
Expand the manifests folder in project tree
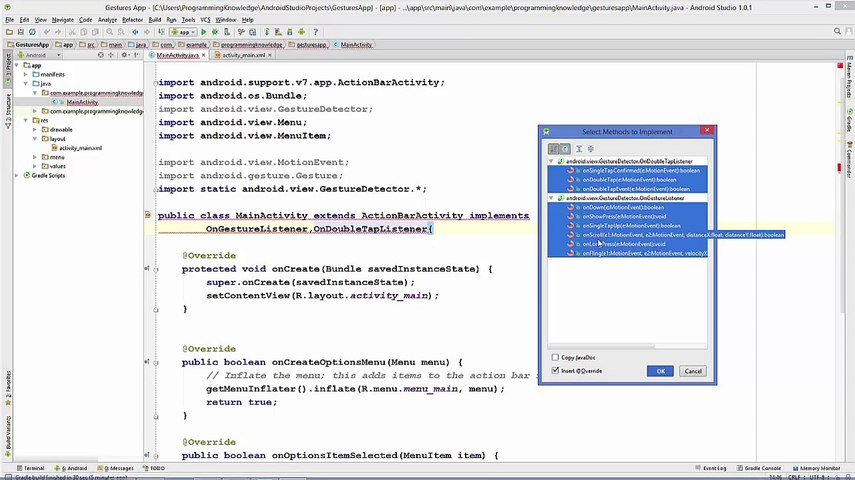pyautogui.click(x=26, y=74)
